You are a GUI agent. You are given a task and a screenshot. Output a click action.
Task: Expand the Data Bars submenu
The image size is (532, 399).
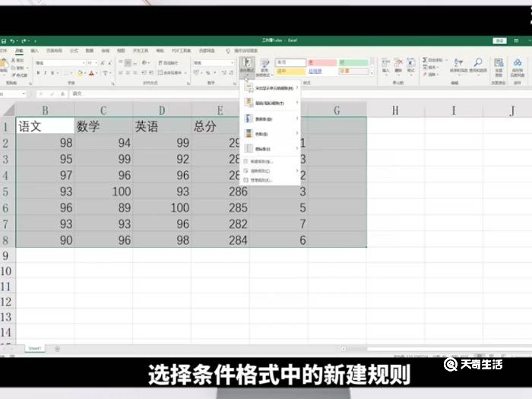[x=271, y=119]
